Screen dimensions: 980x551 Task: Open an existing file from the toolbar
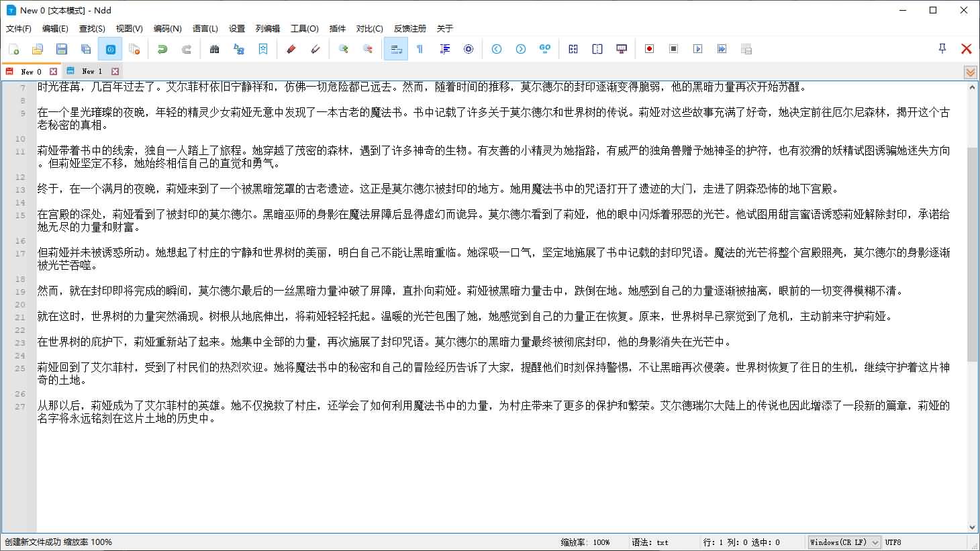point(37,48)
